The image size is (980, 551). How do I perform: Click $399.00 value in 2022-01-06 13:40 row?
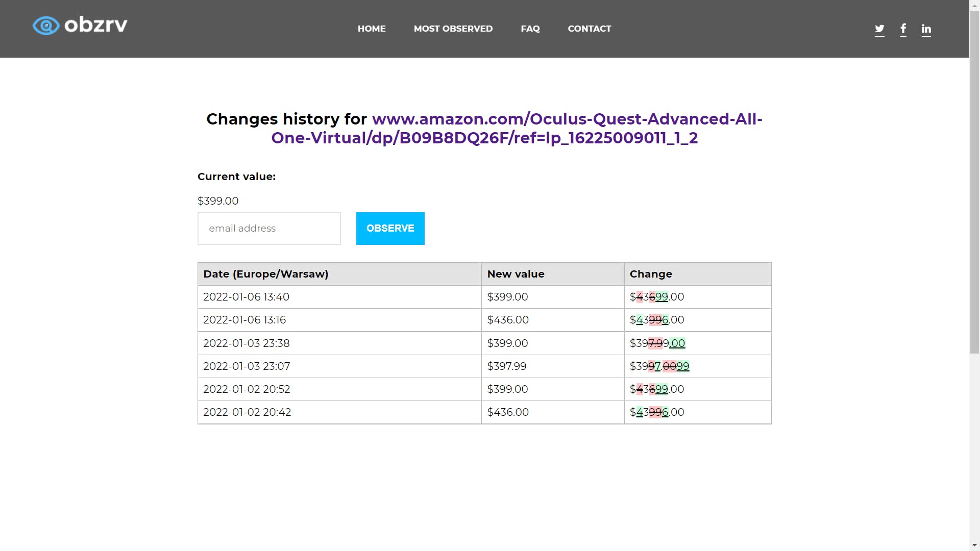click(553, 297)
